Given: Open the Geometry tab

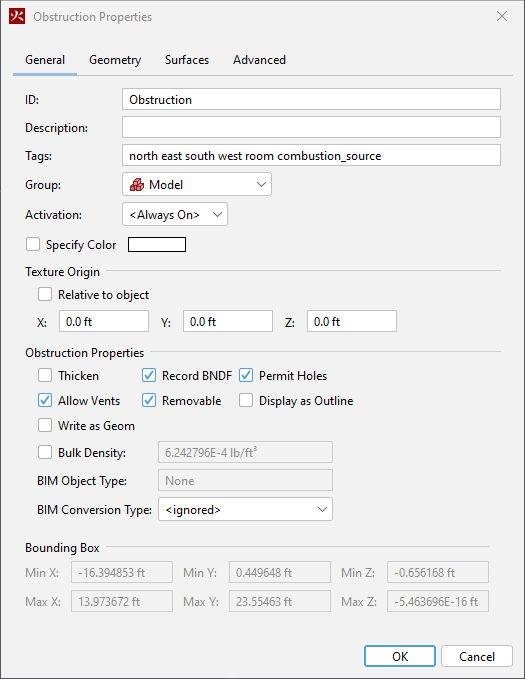Looking at the screenshot, I should click(x=115, y=60).
